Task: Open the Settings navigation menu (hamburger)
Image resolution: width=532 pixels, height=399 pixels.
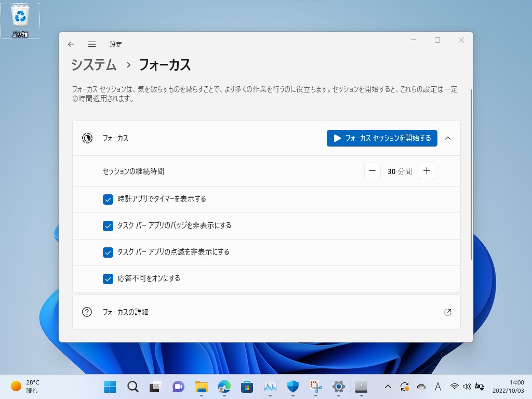Action: point(92,45)
